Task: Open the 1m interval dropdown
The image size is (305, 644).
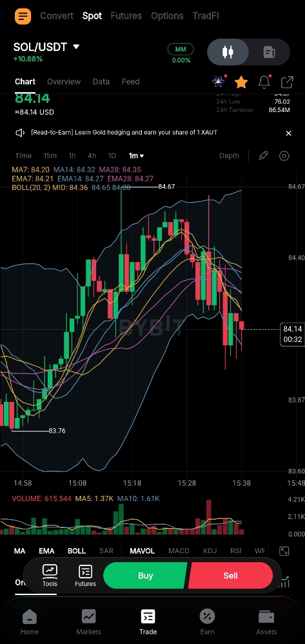Action: [137, 156]
